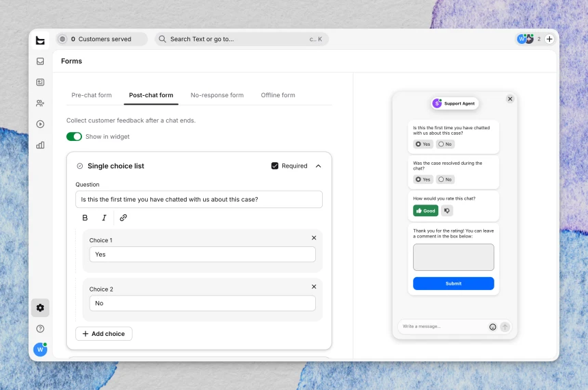Click How would you rate this chat text
588x390 pixels.
[x=444, y=198]
